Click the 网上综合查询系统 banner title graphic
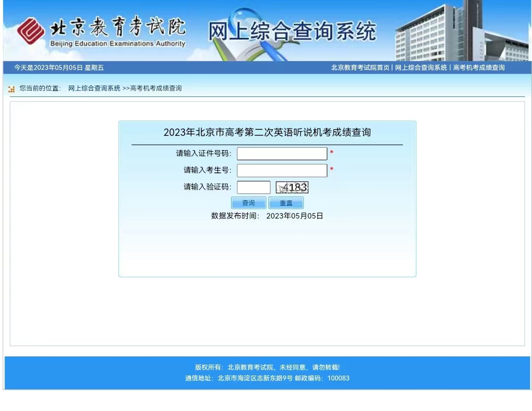 [x=291, y=31]
